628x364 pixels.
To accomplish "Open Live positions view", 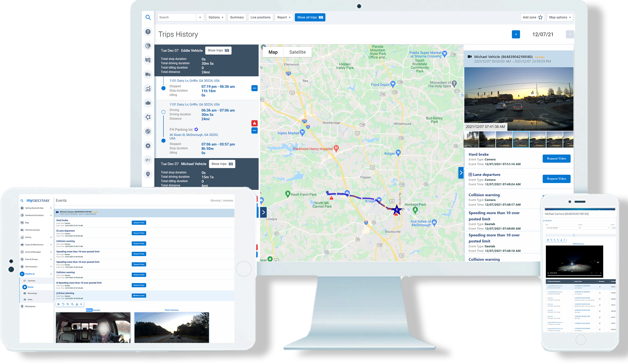I will [260, 17].
